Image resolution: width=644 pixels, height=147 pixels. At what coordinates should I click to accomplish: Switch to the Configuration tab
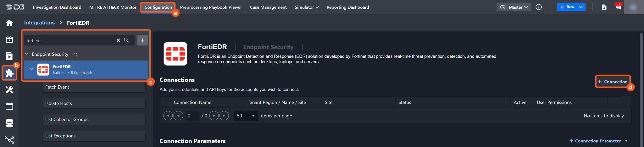point(158,7)
